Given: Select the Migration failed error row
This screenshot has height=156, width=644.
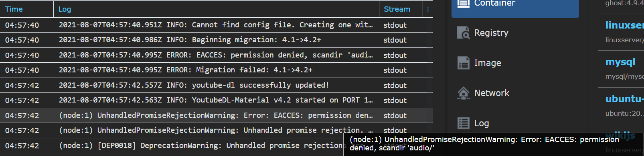Looking at the screenshot, I should (216, 70).
